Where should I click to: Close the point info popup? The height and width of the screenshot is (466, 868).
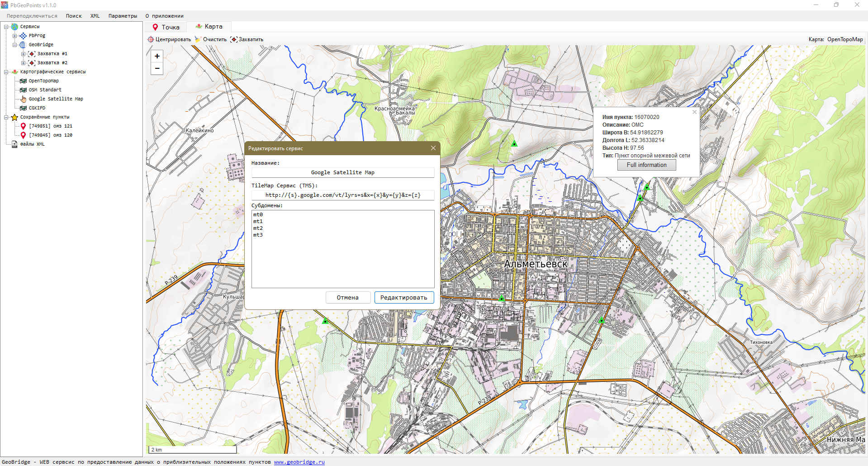[x=694, y=112]
